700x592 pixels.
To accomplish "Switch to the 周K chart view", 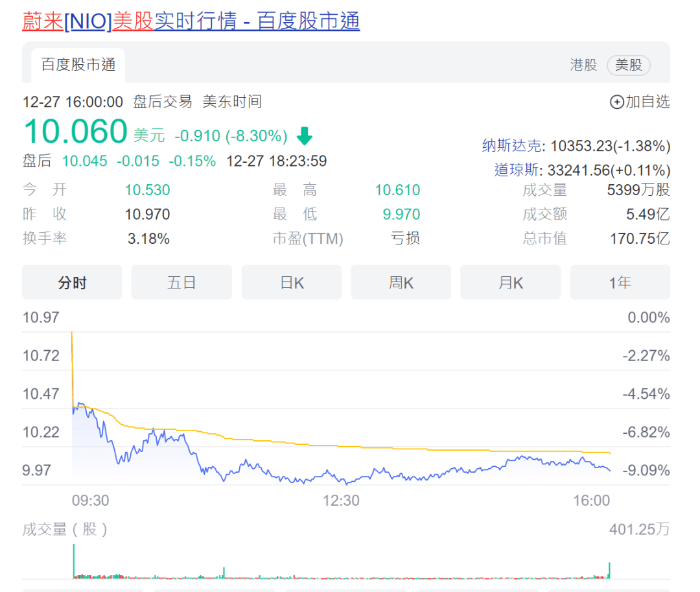I will 401,283.
